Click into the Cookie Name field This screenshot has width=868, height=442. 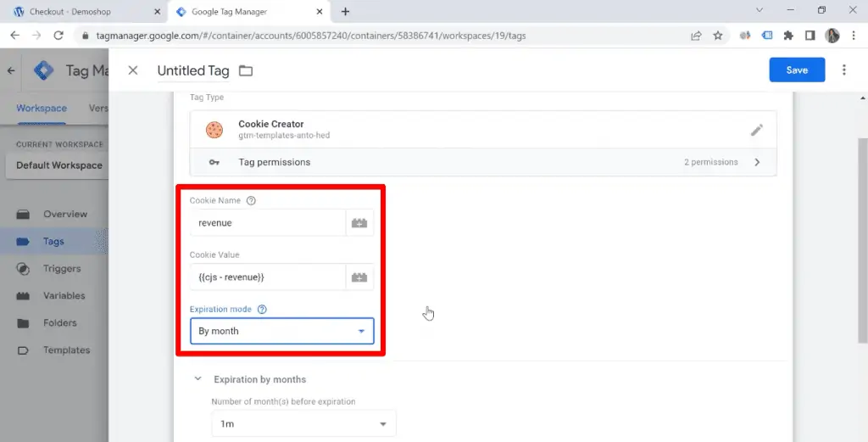pos(268,222)
